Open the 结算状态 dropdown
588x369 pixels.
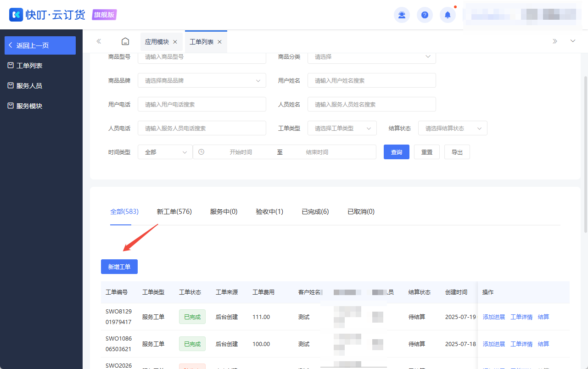point(453,128)
